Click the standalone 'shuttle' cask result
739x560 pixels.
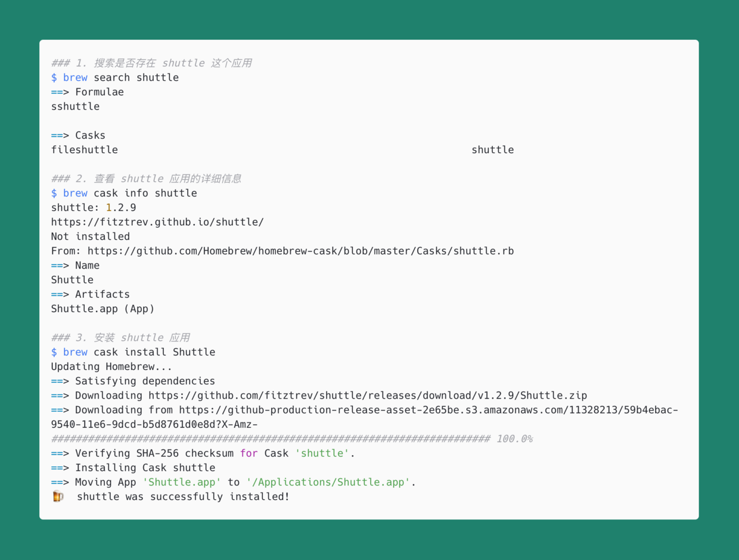pyautogui.click(x=492, y=150)
